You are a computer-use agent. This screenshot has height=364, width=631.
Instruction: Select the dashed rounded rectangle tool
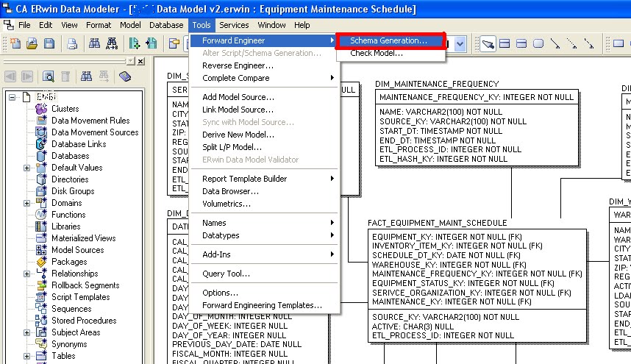click(x=538, y=43)
